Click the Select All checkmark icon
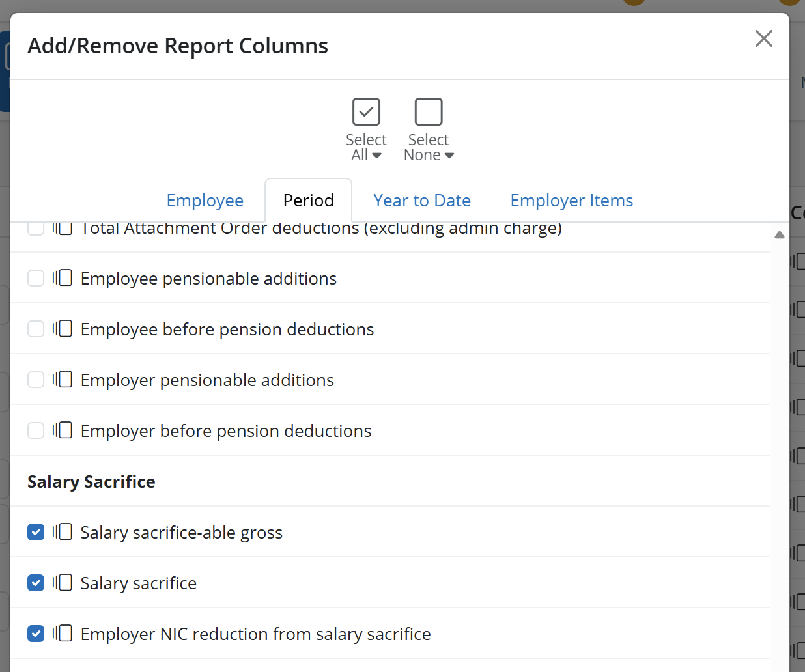The width and height of the screenshot is (805, 672). (x=366, y=111)
